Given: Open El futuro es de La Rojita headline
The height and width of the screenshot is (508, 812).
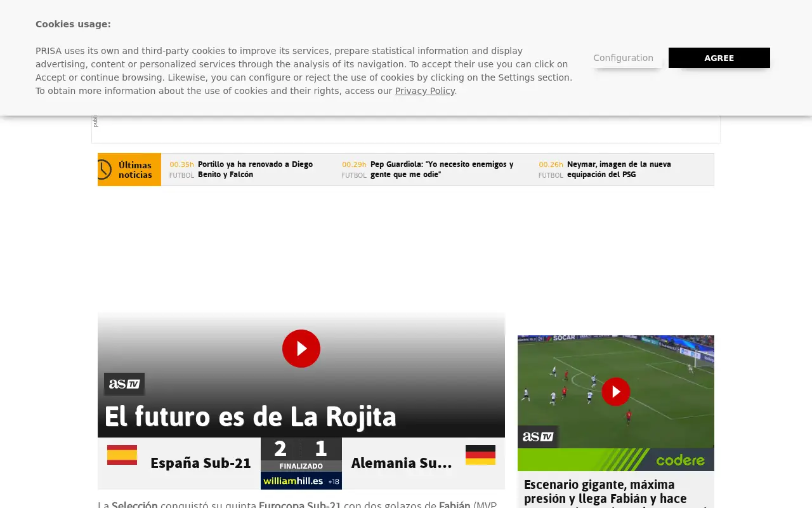Looking at the screenshot, I should tap(251, 417).
